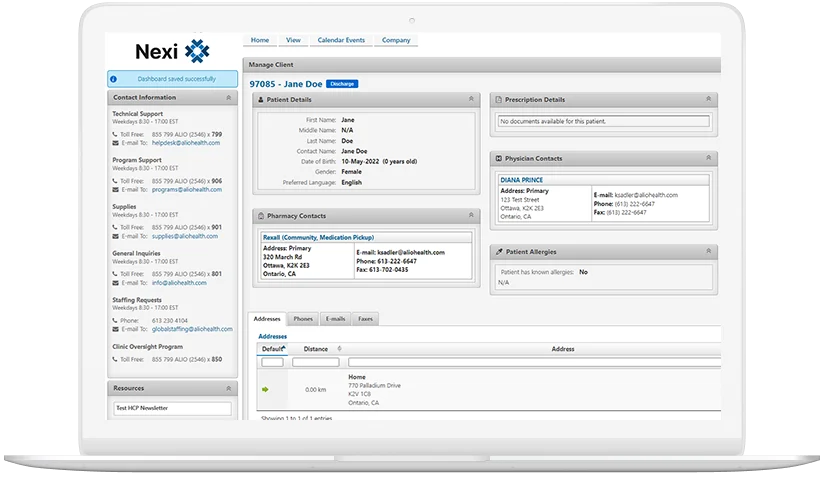This screenshot has width=824, height=477.
Task: Click the Nexi logo
Action: 172,51
